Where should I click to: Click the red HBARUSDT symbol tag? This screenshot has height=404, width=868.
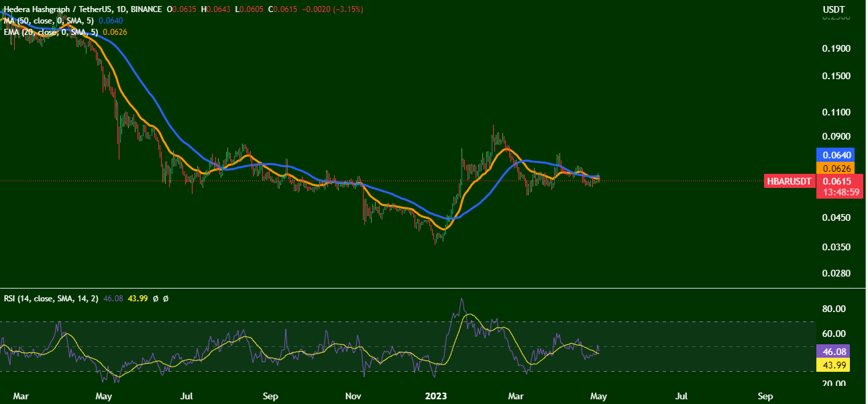[790, 181]
